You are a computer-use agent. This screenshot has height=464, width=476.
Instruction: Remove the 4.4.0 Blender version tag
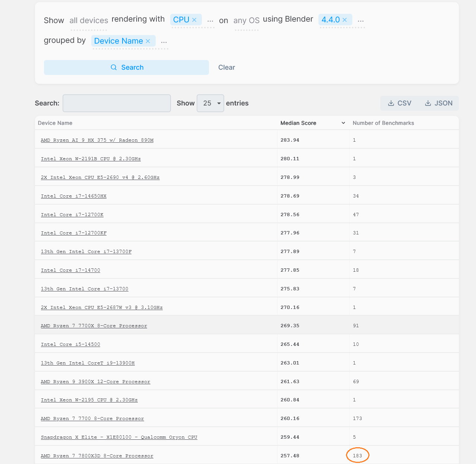[345, 20]
